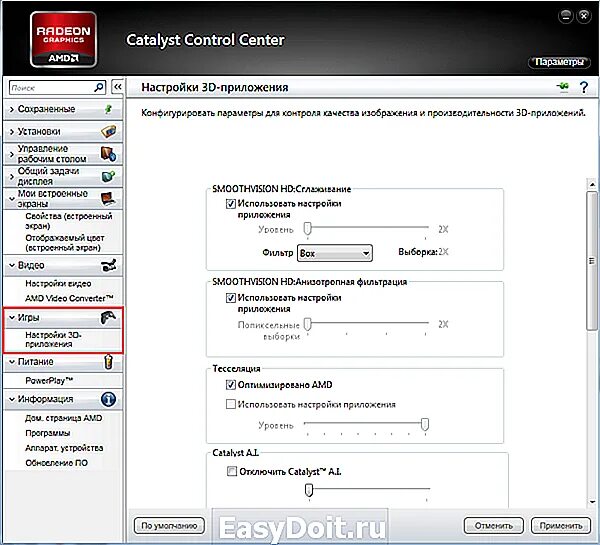Viewport: 600px width, 545px height.
Task: Open AMD Video Converter item
Action: pos(69,298)
